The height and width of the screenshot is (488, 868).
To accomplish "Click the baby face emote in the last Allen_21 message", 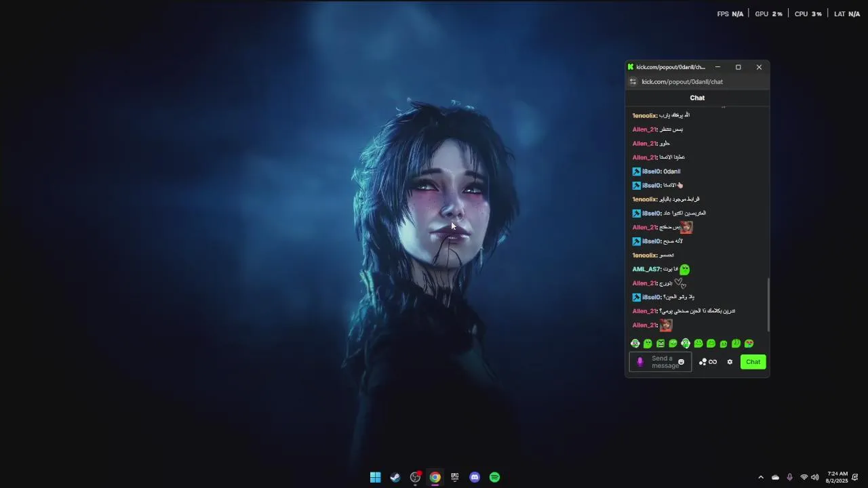I will 666,325.
